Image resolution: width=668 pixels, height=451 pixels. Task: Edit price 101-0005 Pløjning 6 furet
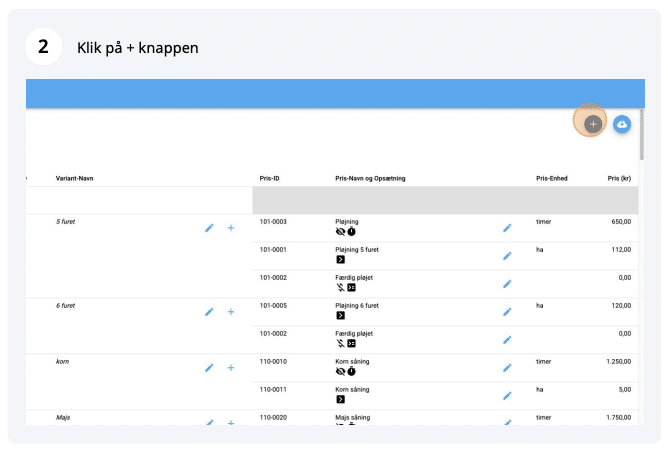[x=507, y=312]
